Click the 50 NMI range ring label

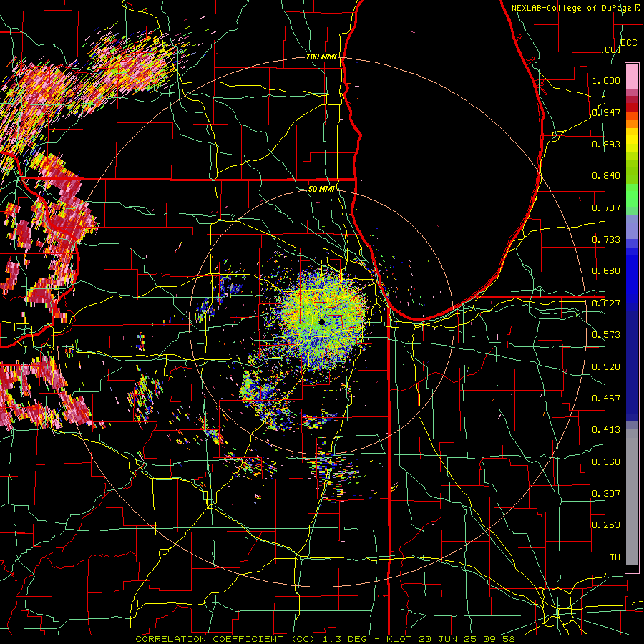pyautogui.click(x=321, y=189)
